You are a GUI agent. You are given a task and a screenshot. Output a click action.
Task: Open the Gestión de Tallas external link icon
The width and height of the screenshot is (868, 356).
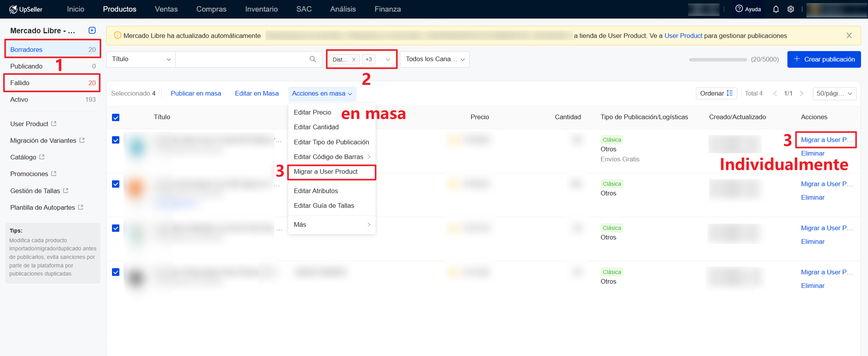65,191
